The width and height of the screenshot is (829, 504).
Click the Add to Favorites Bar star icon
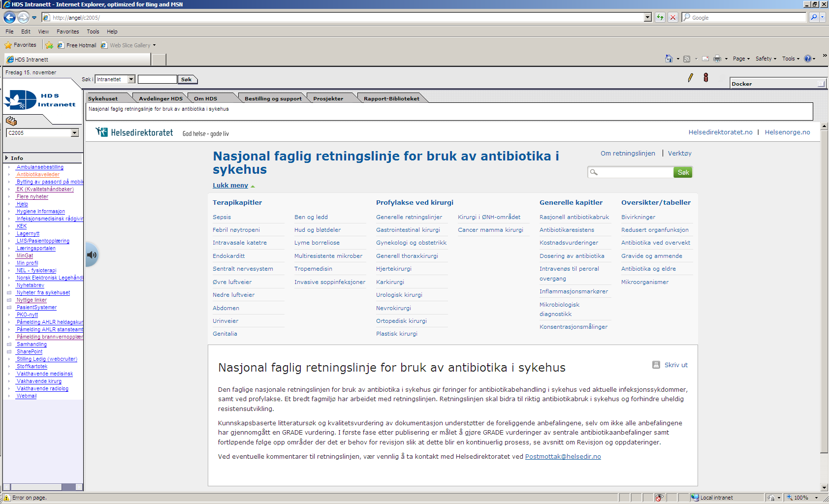click(49, 45)
